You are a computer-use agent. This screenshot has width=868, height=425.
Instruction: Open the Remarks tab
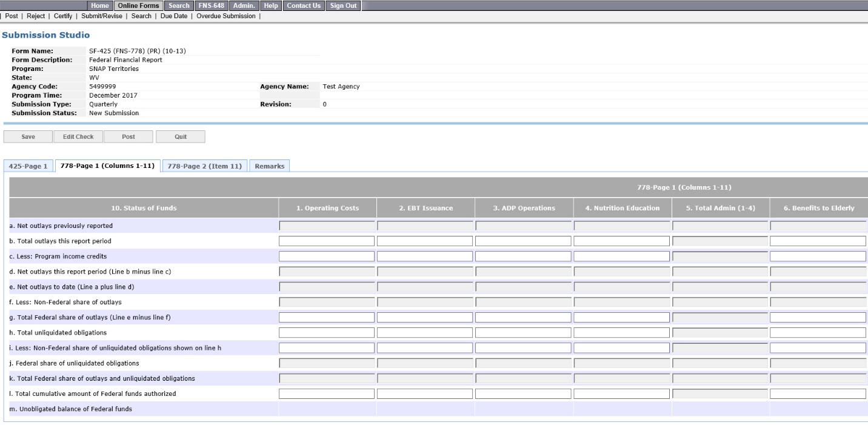(x=270, y=167)
